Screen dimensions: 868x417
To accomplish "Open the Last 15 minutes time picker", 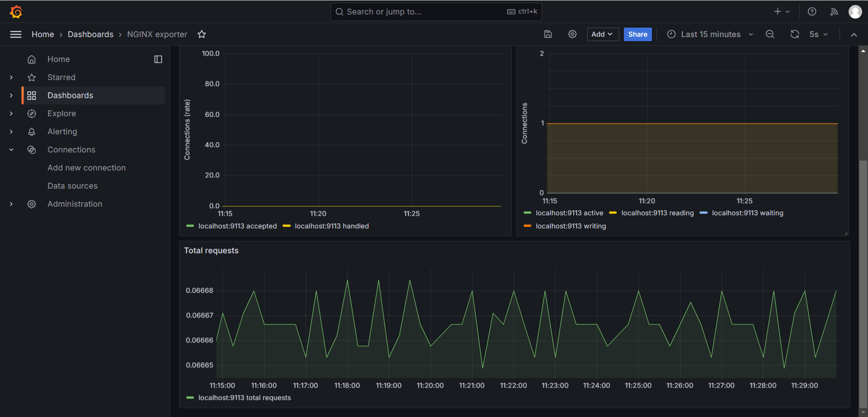I will pos(710,34).
